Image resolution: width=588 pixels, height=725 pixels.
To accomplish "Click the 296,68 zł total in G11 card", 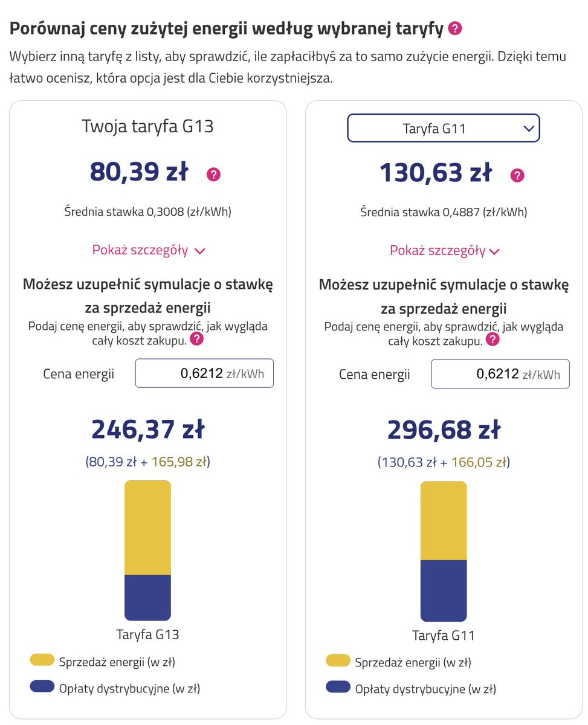I will [x=444, y=430].
